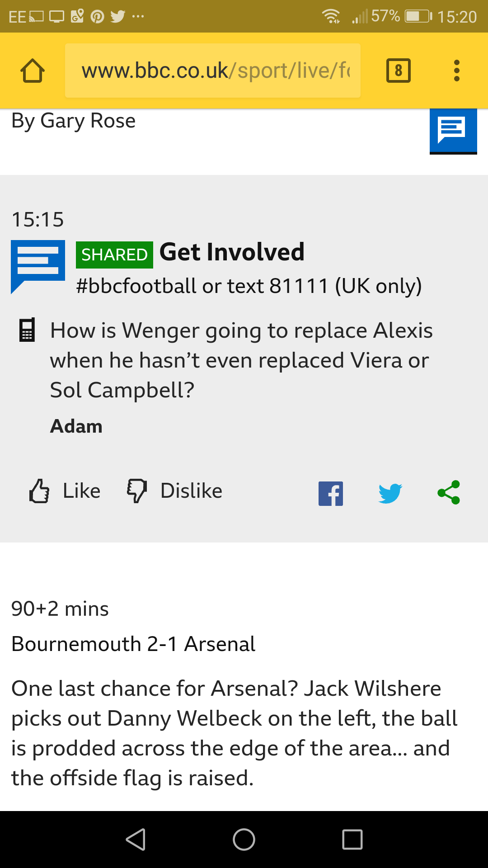The width and height of the screenshot is (488, 868).
Task: Tap the green SHARED badge
Action: pyautogui.click(x=114, y=255)
